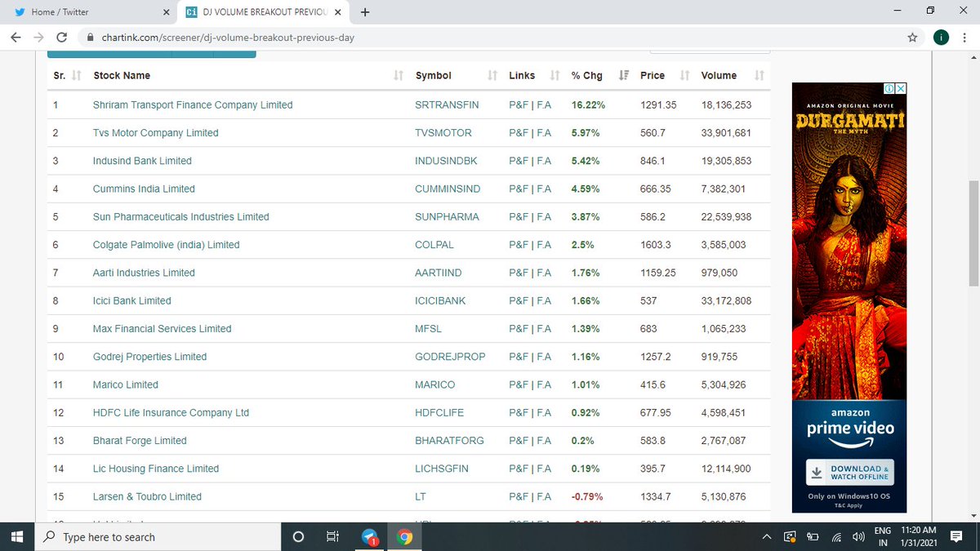Open Sun Pharmaceuticals Industries Limited link
The height and width of the screenshot is (551, 980).
pos(181,216)
